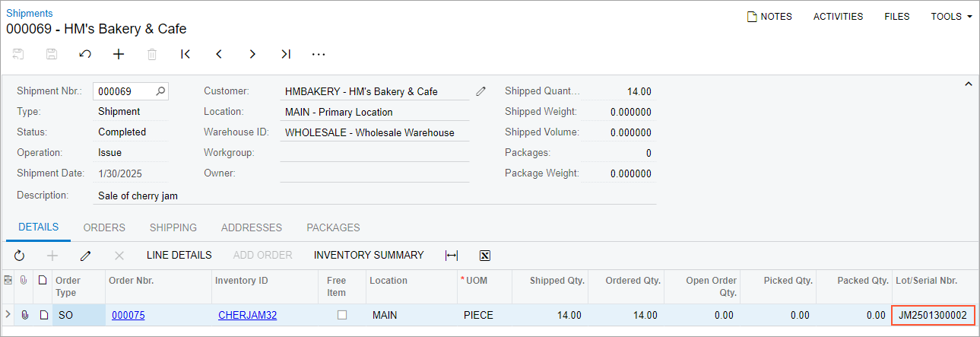This screenshot has height=337, width=980.
Task: Toggle the Free Item checkbox for CHERJAM32
Action: click(342, 315)
